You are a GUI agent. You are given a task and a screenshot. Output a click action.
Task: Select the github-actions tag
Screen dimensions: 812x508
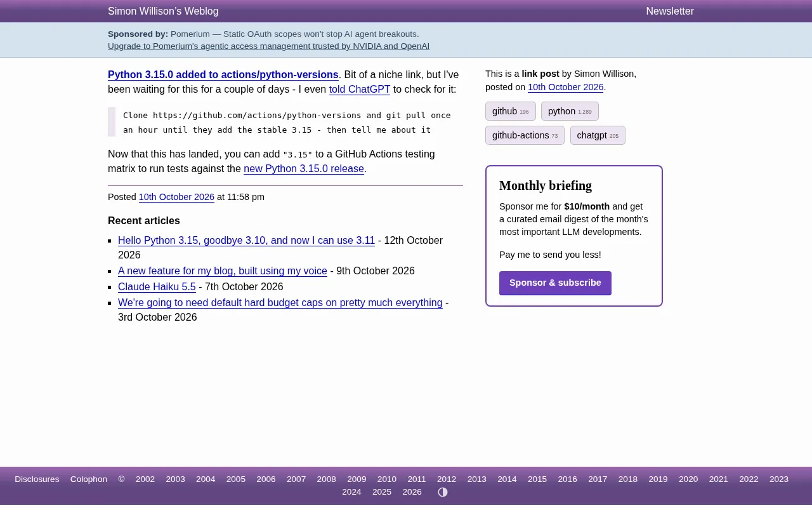[525, 135]
